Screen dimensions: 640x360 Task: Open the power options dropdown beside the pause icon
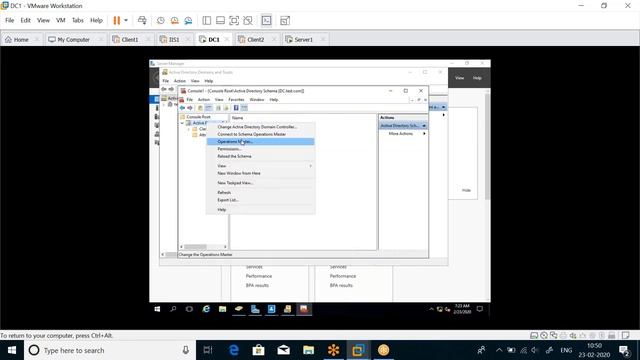click(x=126, y=20)
